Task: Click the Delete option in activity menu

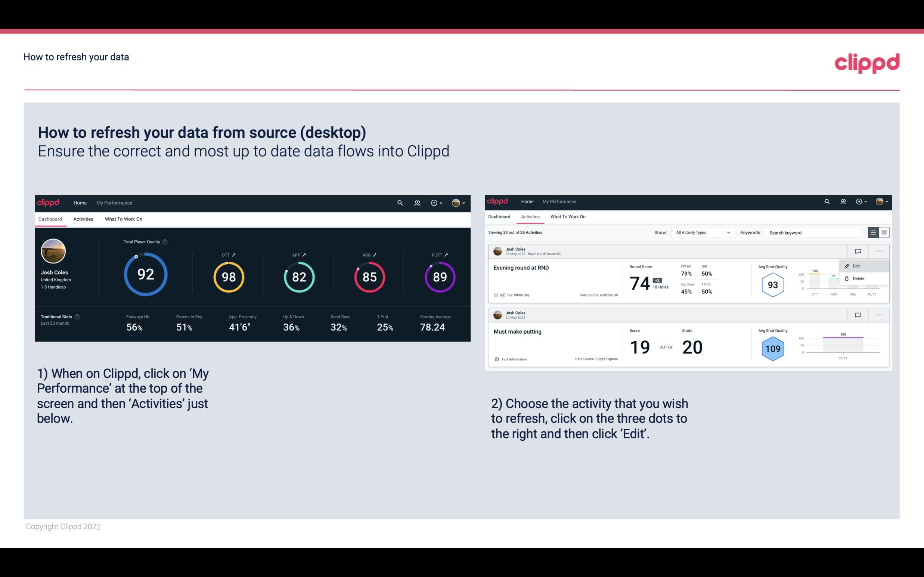Action: coord(859,278)
